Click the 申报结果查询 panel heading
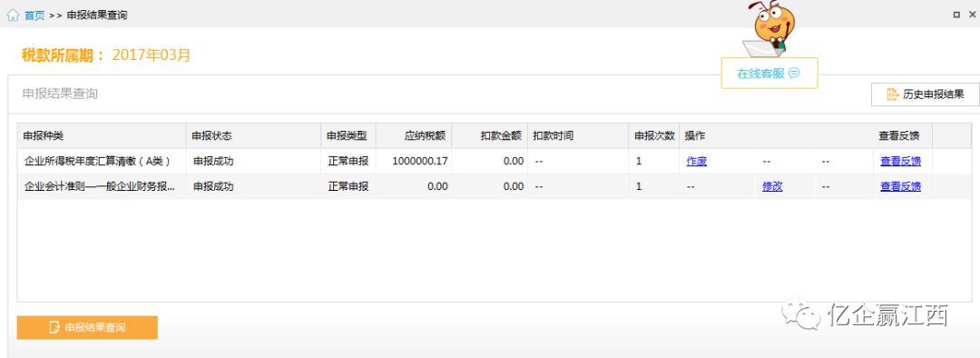The width and height of the screenshot is (980, 358). pyautogui.click(x=60, y=94)
